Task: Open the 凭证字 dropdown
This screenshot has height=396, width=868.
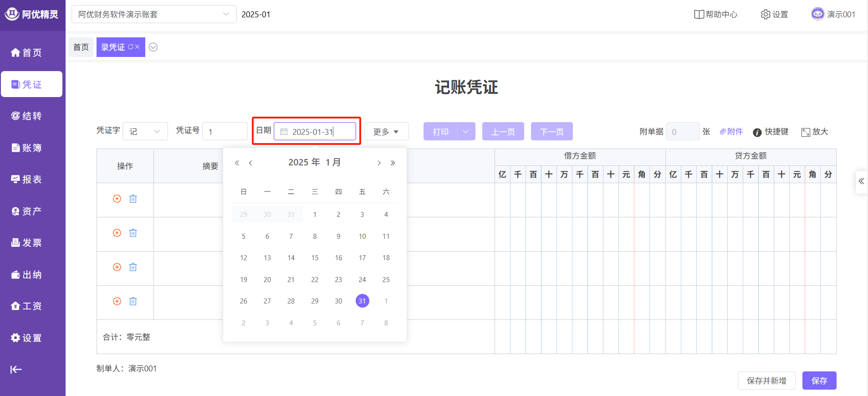Action: (145, 132)
